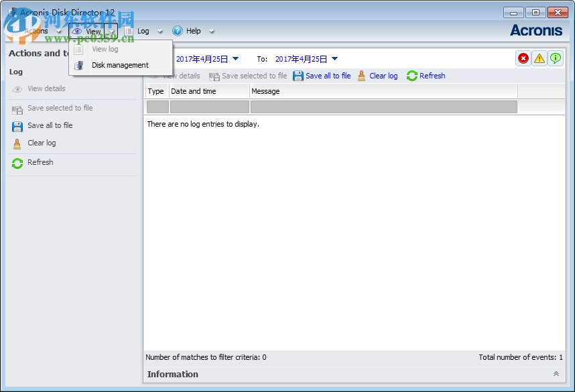575x392 pixels.
Task: Open the View menu
Action: (93, 31)
